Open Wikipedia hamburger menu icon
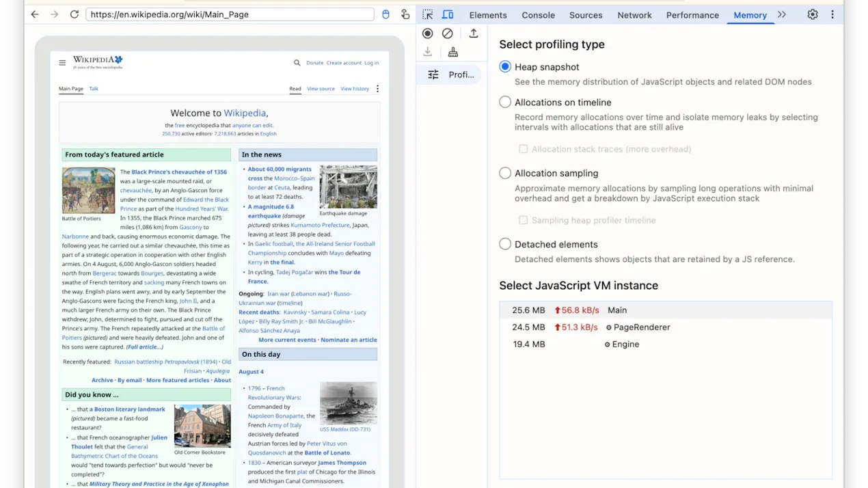The width and height of the screenshot is (868, 488). pos(62,63)
